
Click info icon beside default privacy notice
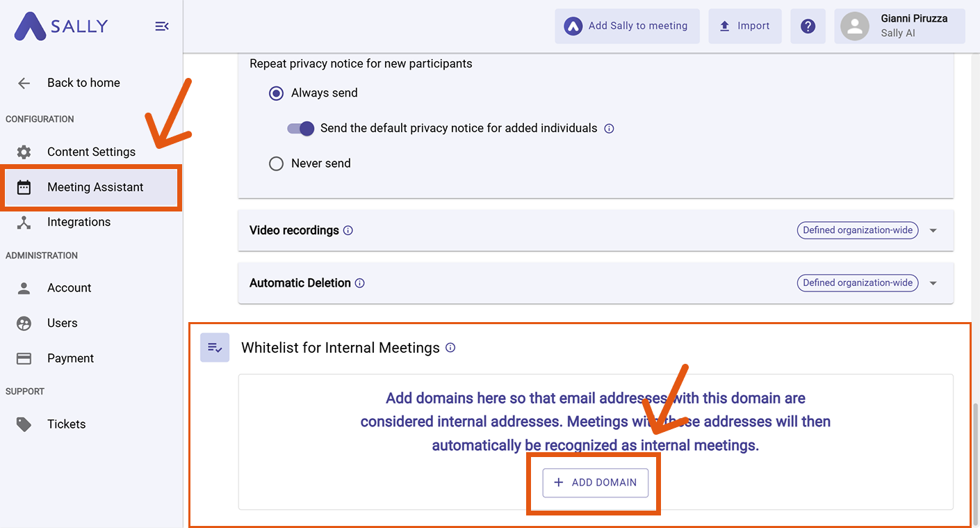[609, 129]
